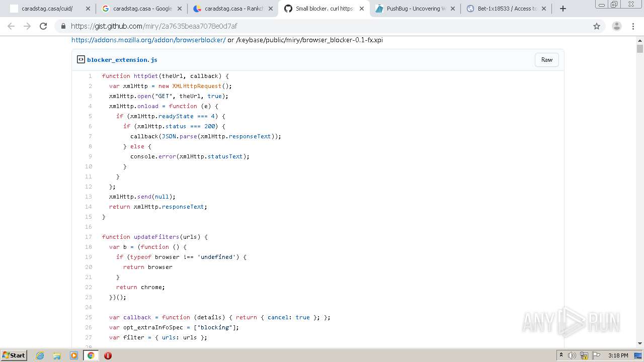Launch Internet Explorer from the taskbar
Screen dimensions: 644x362
[40, 355]
